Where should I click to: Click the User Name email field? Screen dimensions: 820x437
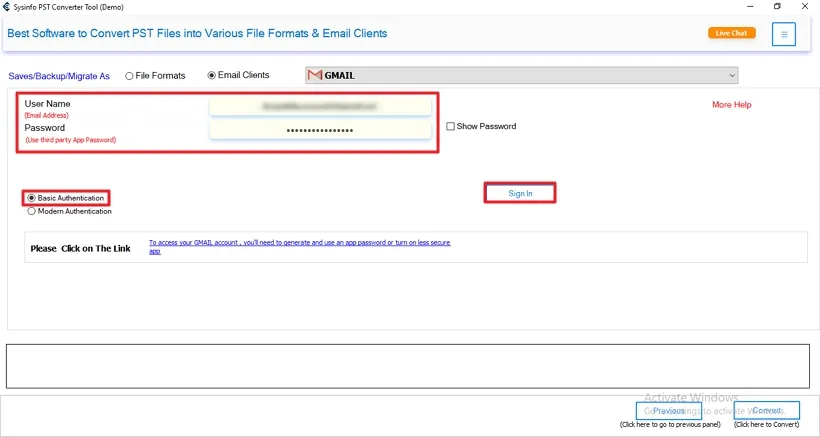(320, 106)
